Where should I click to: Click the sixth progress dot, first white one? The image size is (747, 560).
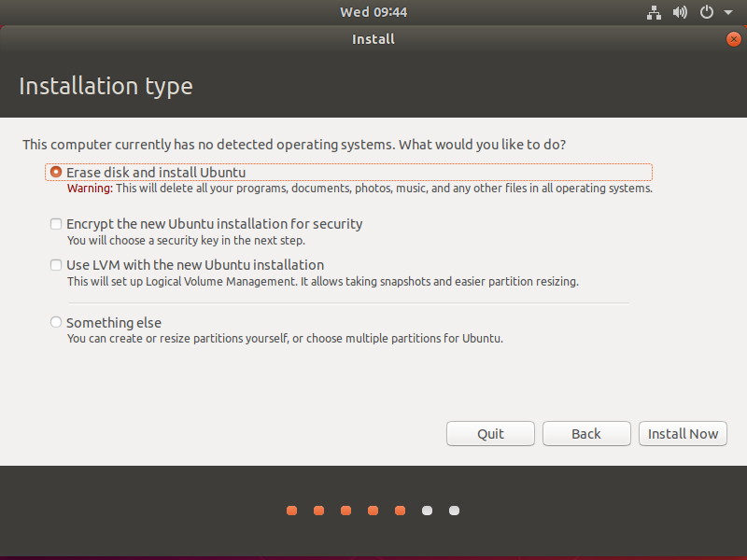click(427, 511)
